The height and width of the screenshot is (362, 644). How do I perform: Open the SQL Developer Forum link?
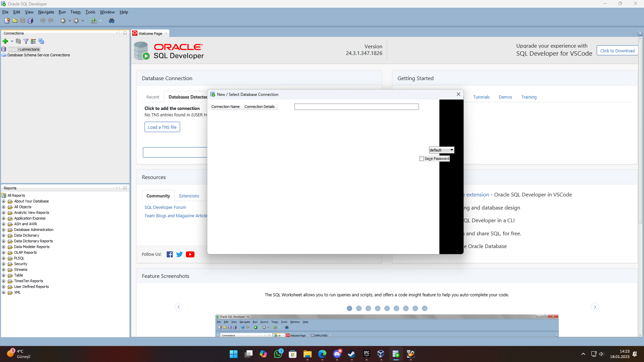pos(165,207)
